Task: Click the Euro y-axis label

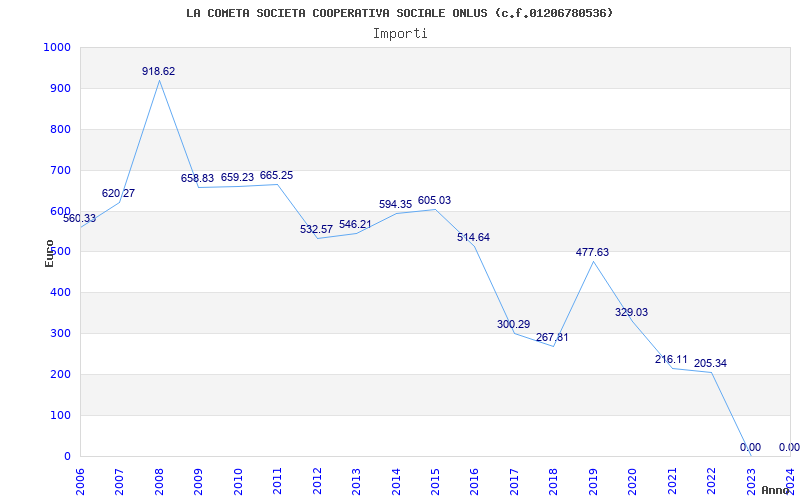Action: coord(49,253)
